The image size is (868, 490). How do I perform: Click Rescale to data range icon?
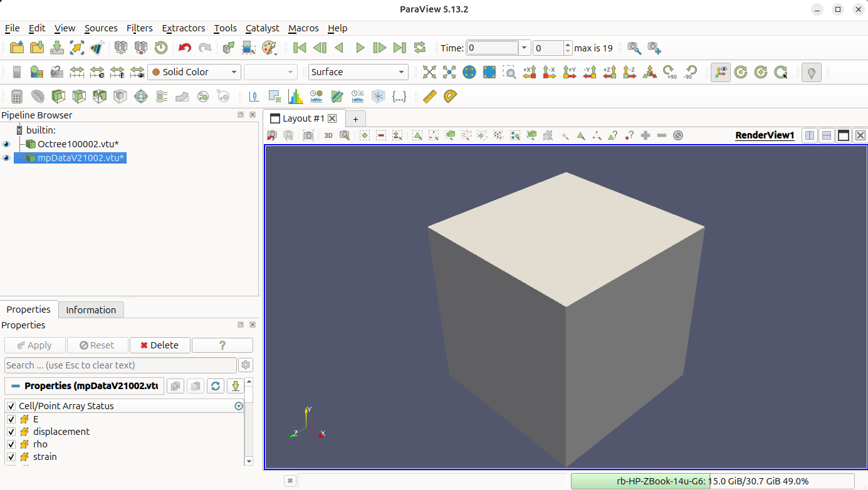click(76, 72)
